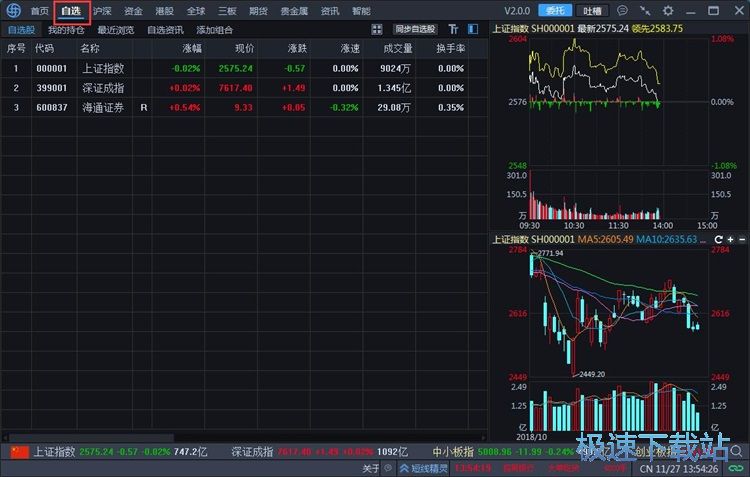Sort by the 序号 column header
Image resolution: width=750 pixels, height=477 pixels.
pyautogui.click(x=16, y=48)
